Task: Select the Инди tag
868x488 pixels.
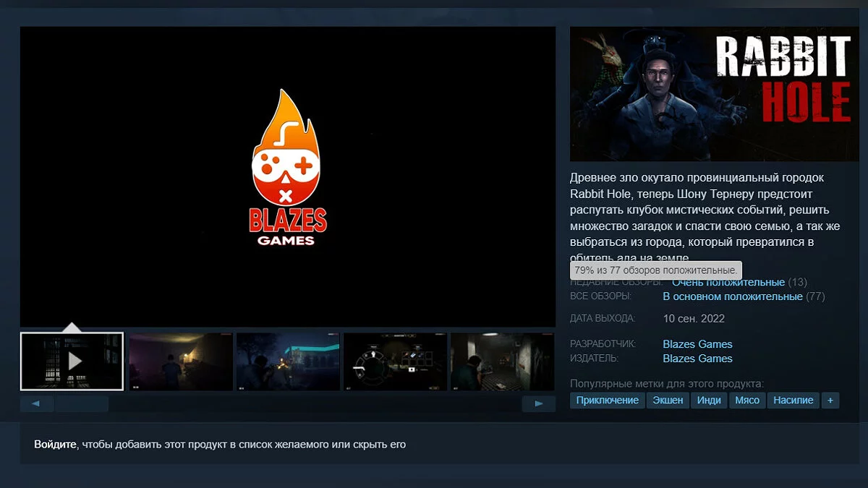Action: click(x=708, y=400)
